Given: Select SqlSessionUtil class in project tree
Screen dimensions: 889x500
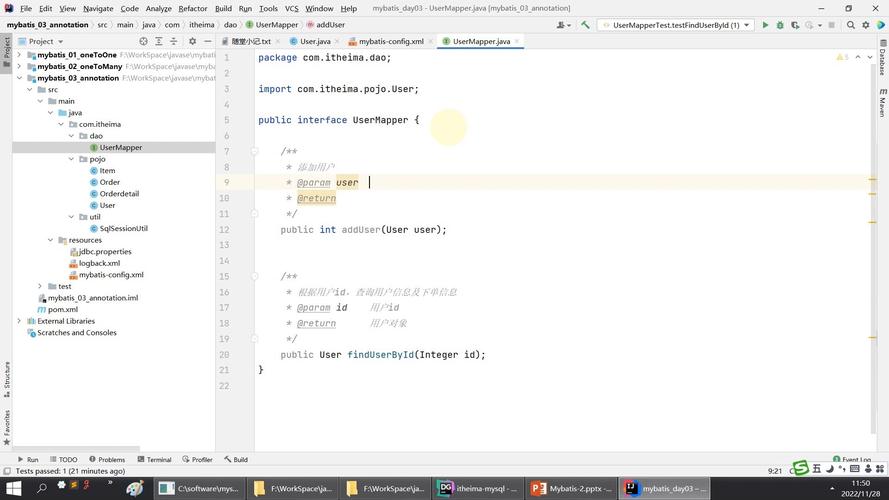Looking at the screenshot, I should coord(123,229).
